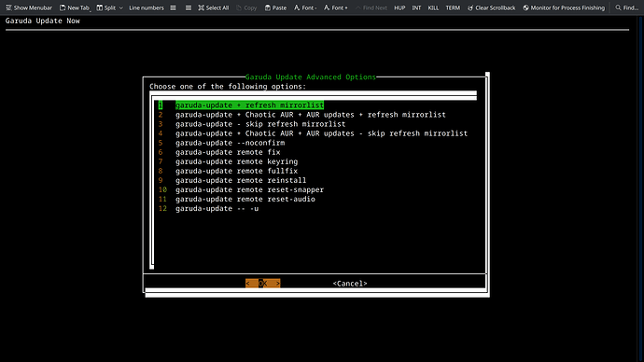Screen dimensions: 644x362
Task: Send the TERM signal
Action: click(x=453, y=7)
